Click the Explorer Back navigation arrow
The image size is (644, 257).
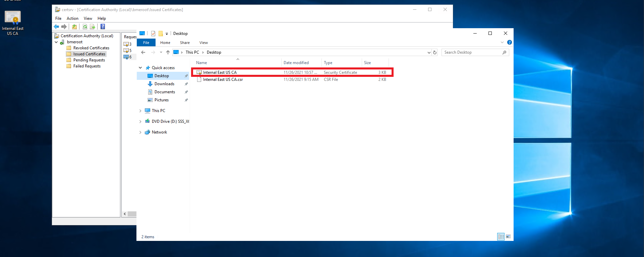click(x=143, y=52)
